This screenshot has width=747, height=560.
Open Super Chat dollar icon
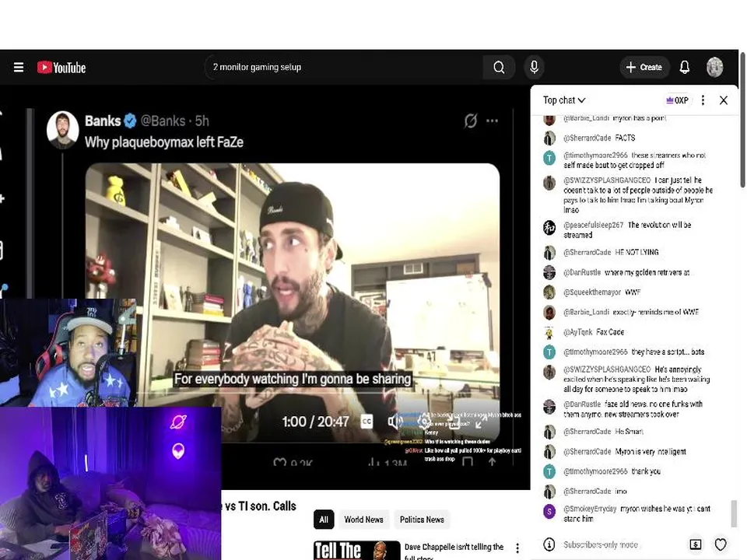[696, 544]
